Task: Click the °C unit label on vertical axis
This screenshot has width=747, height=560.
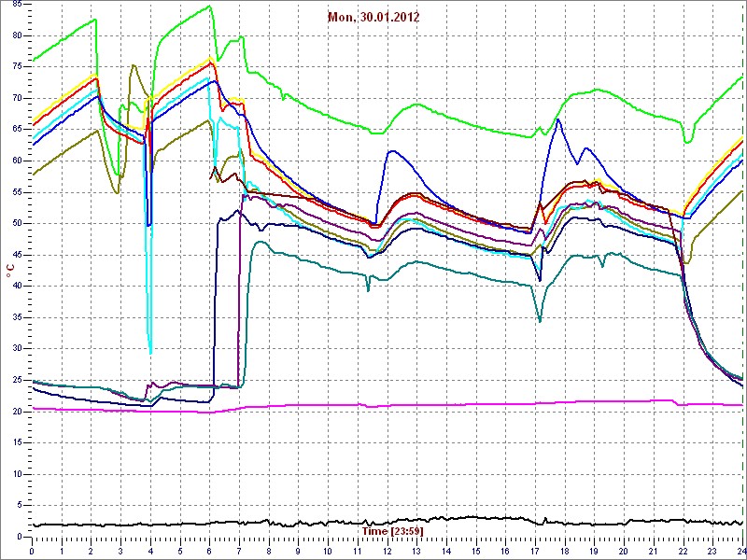Action: (x=10, y=271)
